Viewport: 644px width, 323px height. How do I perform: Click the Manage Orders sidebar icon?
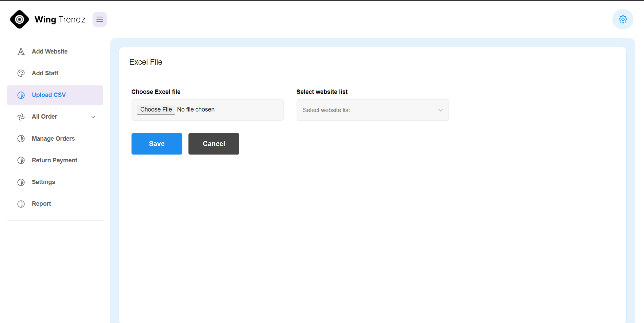[21, 139]
